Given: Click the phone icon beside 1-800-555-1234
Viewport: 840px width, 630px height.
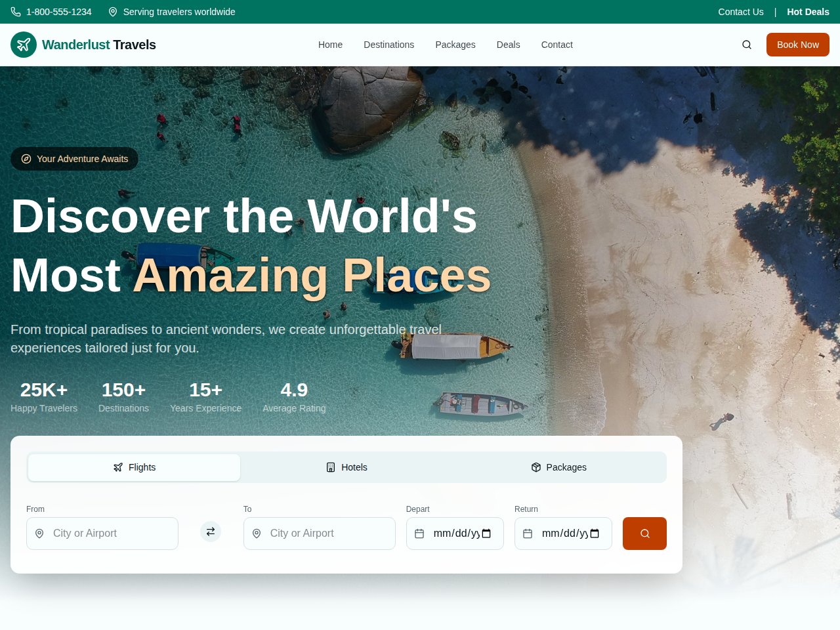Looking at the screenshot, I should pyautogui.click(x=16, y=12).
